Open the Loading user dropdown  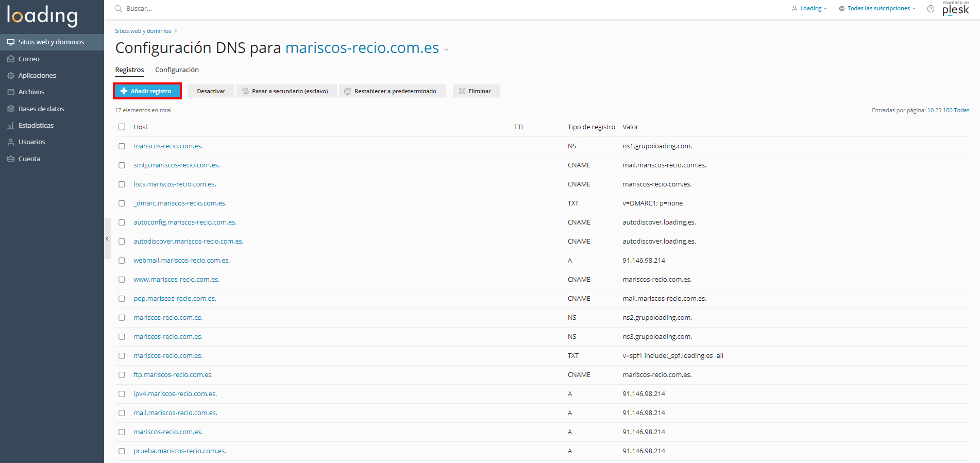point(809,9)
